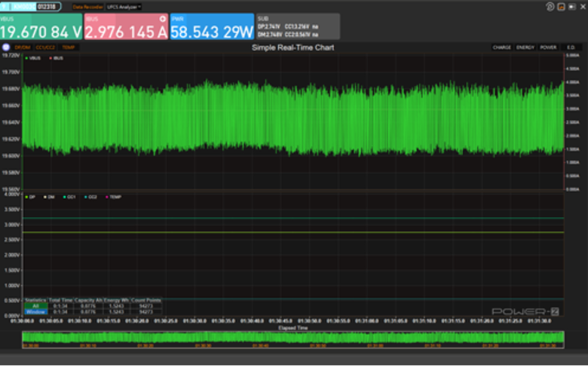Viewport: 588px width, 367px height.
Task: Click the Capacity Ah column header
Action: click(x=88, y=300)
